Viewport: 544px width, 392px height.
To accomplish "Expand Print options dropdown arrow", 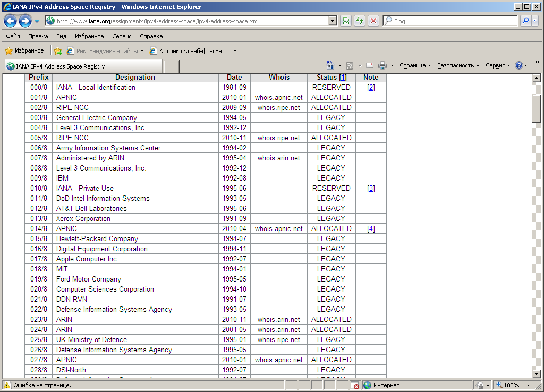I will coord(392,65).
